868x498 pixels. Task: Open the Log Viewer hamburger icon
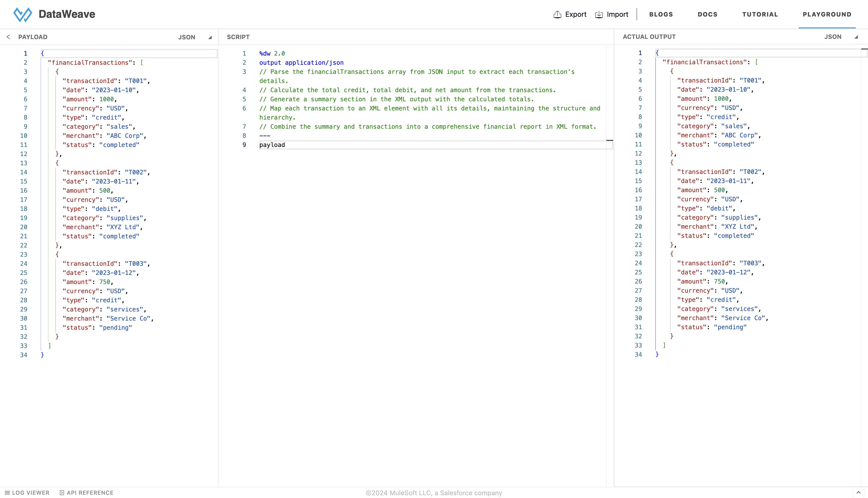click(8, 492)
